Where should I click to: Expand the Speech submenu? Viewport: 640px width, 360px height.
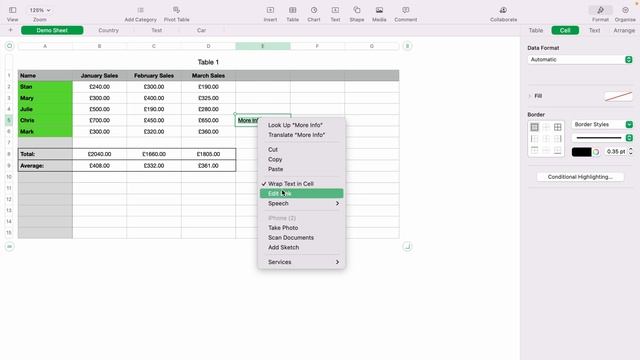302,203
